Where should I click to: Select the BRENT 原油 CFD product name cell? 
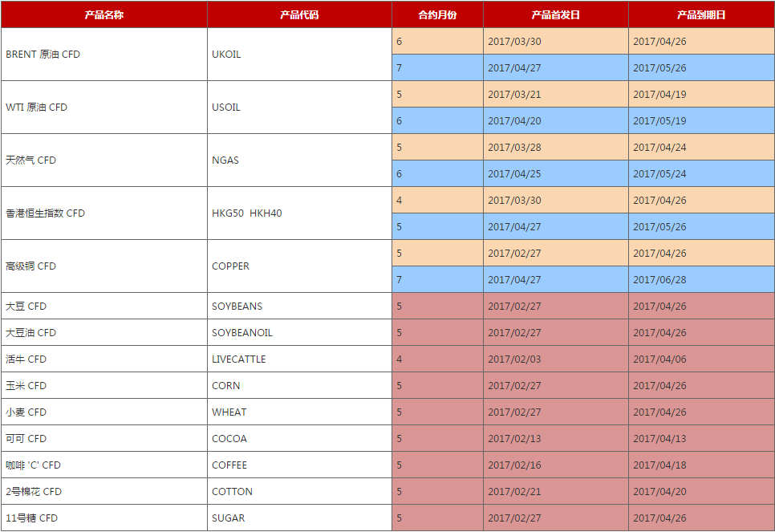(43, 55)
